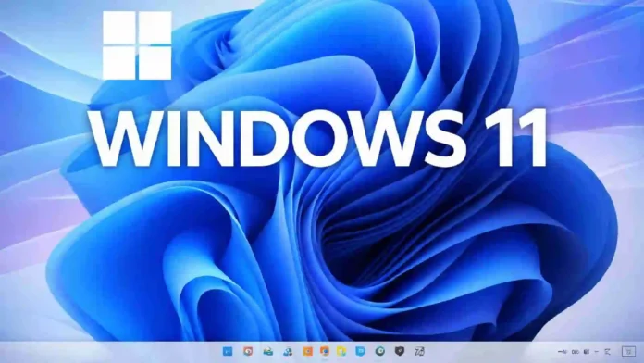Screen dimensions: 644x363
Task: Open the orange browser icon with blue globe
Action: [325, 351]
